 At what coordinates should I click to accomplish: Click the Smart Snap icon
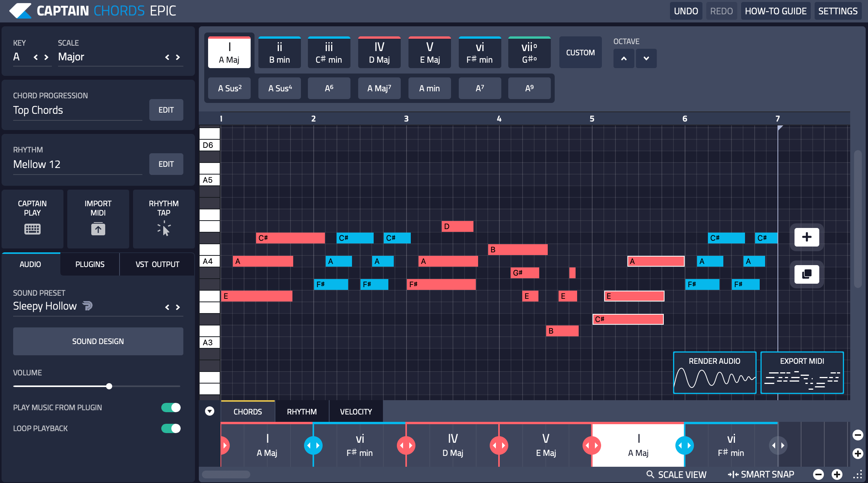coord(733,474)
